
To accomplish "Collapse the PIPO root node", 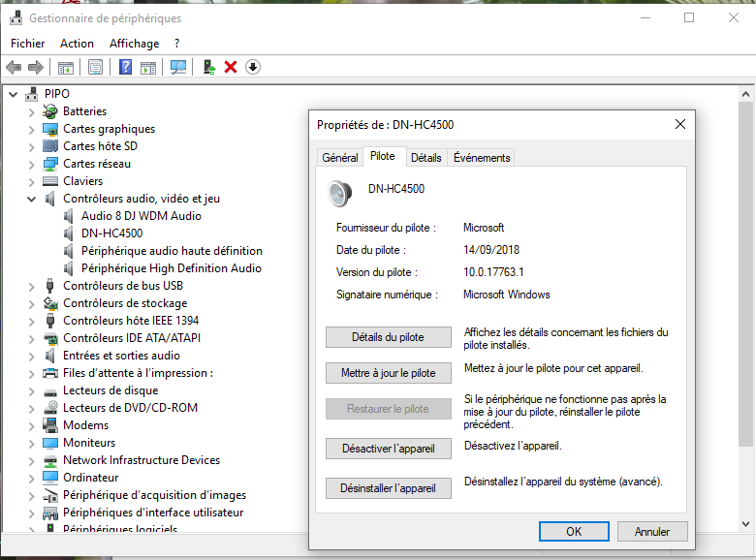I will point(14,94).
